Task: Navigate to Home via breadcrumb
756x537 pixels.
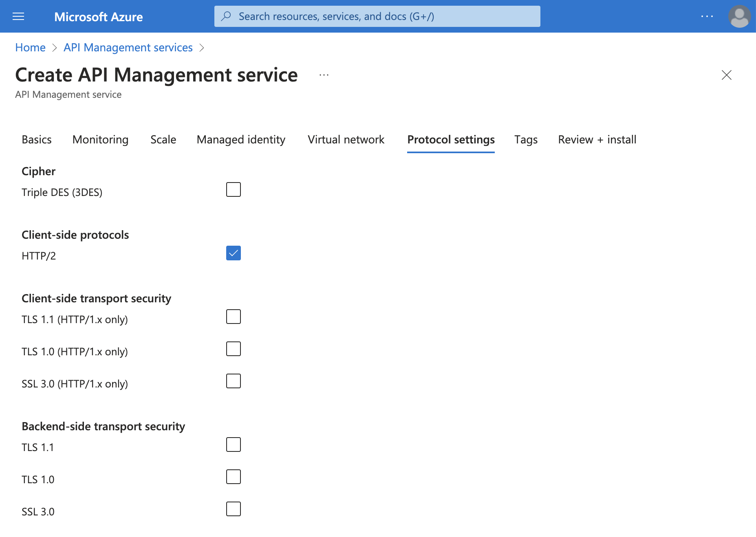Action: click(x=30, y=47)
